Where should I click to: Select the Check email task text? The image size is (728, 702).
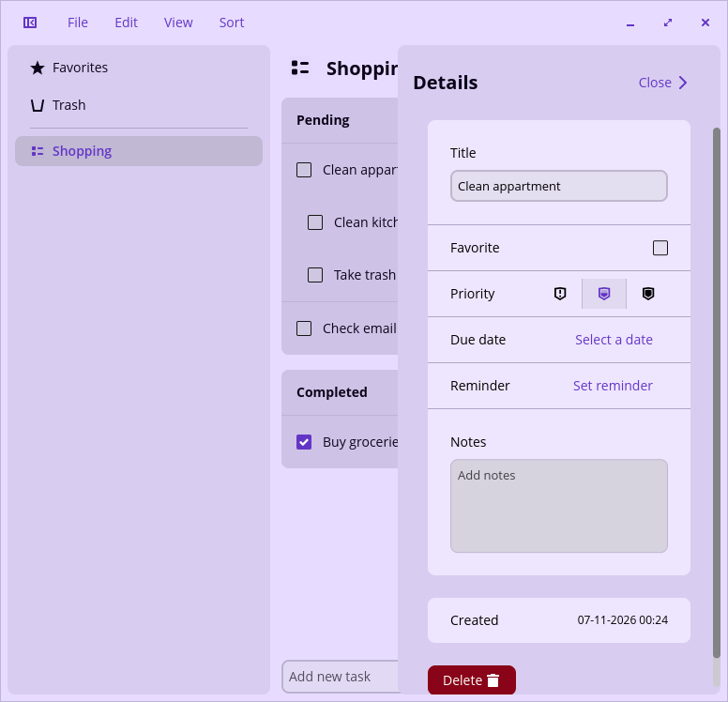360,328
